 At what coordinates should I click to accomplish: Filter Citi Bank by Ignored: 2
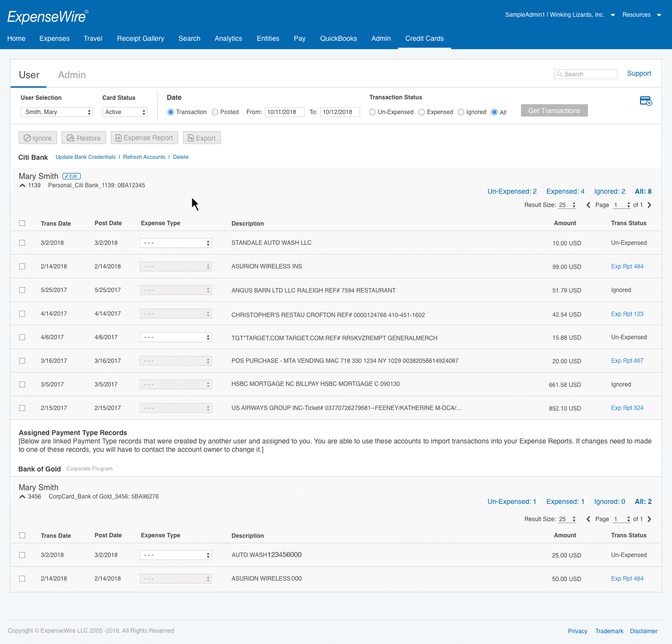(x=610, y=191)
